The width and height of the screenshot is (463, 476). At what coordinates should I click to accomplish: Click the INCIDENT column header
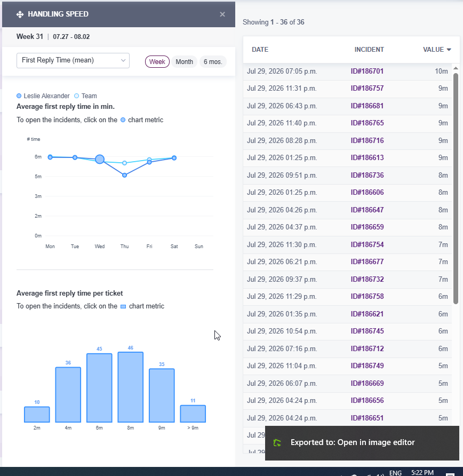point(369,50)
